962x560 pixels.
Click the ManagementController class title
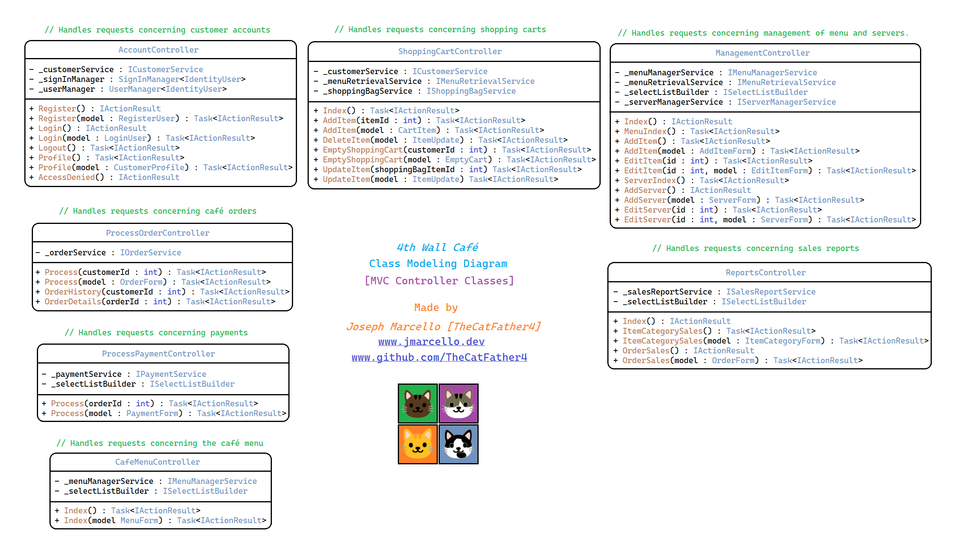tap(762, 53)
